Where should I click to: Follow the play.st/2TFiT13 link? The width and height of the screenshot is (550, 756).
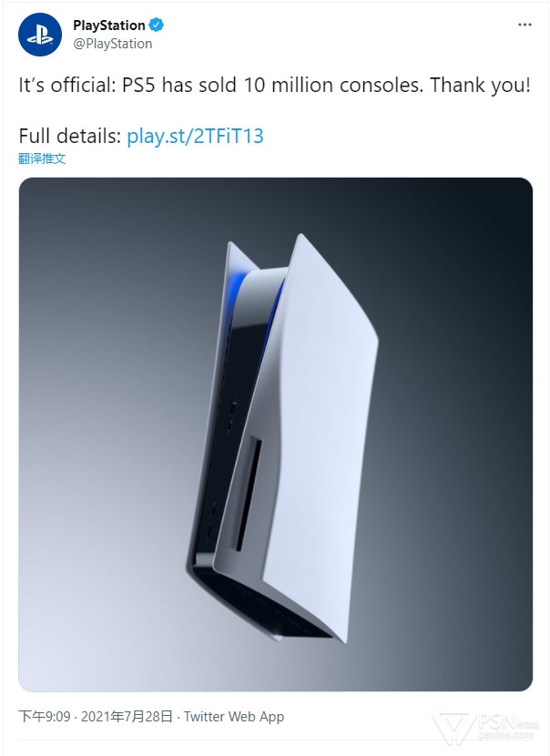pos(195,136)
